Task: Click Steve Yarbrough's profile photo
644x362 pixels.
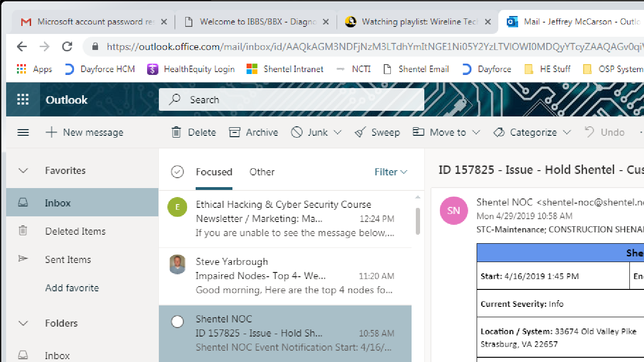Action: click(177, 264)
